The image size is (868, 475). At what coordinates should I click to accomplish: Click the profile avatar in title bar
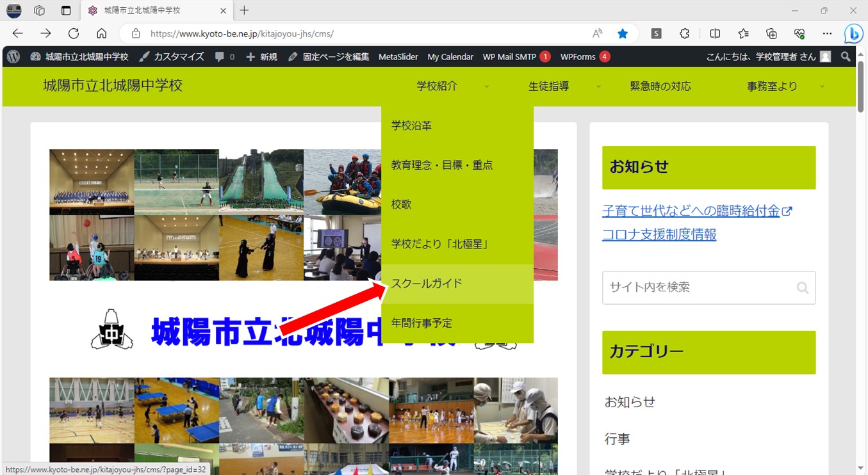13,10
